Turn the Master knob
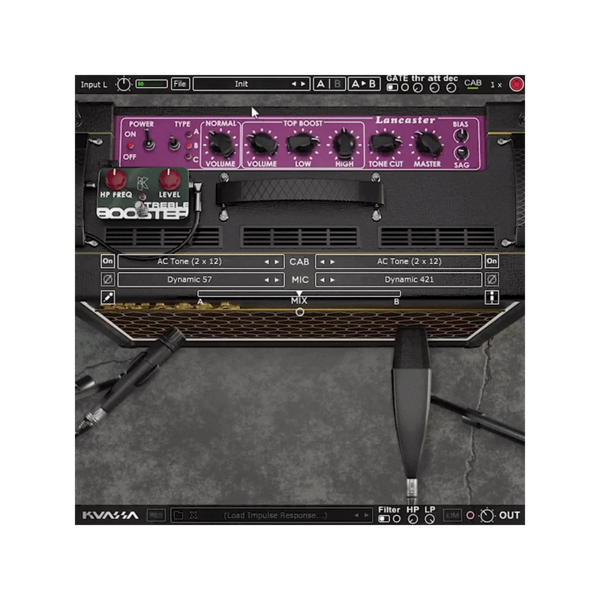This screenshot has height=600, width=600. click(426, 144)
